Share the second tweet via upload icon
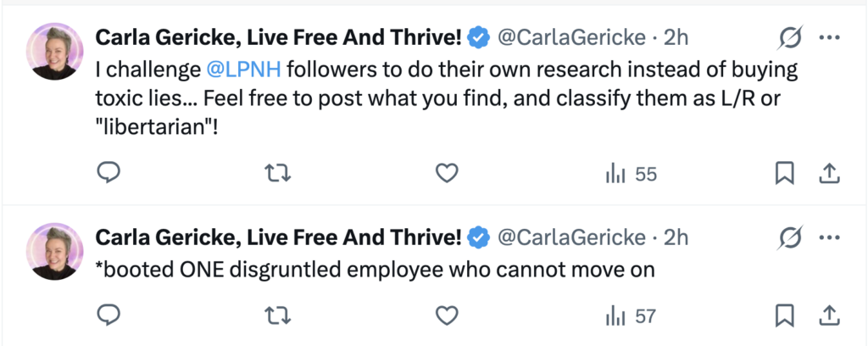868x346 pixels. [x=828, y=316]
